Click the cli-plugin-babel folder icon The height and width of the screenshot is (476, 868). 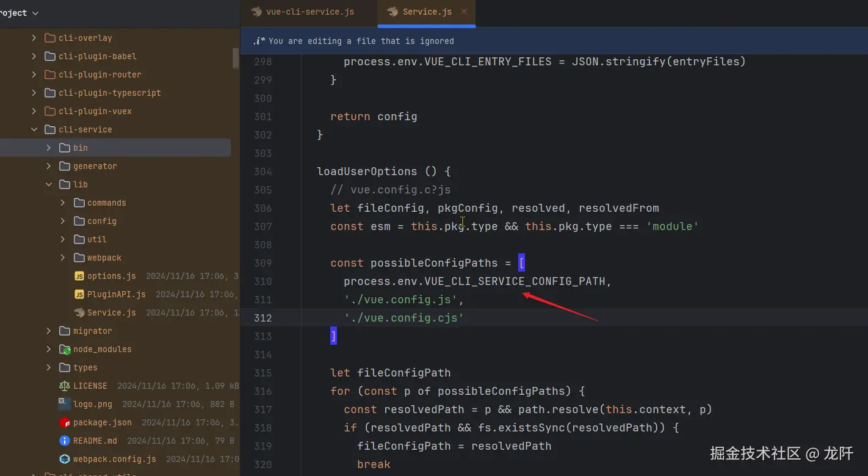tap(50, 56)
